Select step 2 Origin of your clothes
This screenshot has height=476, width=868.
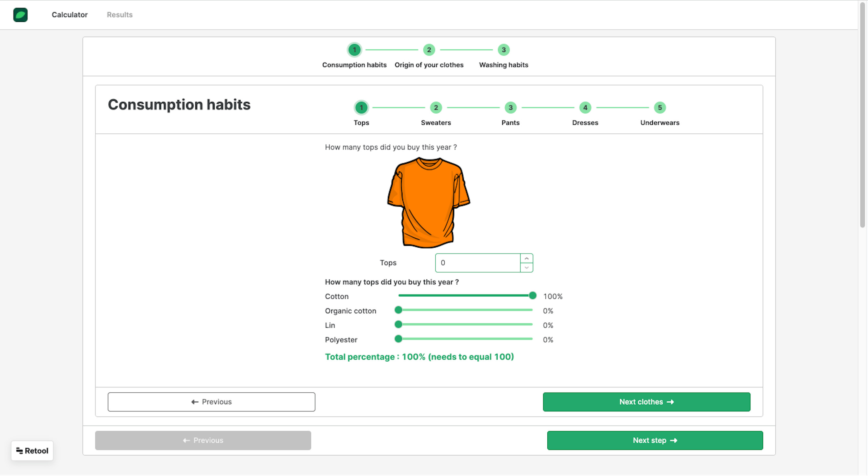(429, 50)
